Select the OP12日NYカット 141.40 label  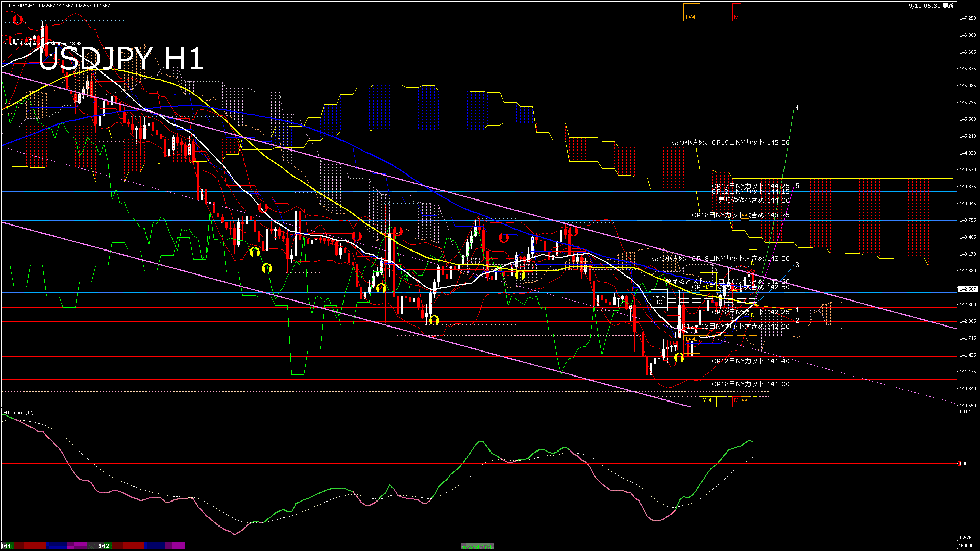tap(750, 361)
